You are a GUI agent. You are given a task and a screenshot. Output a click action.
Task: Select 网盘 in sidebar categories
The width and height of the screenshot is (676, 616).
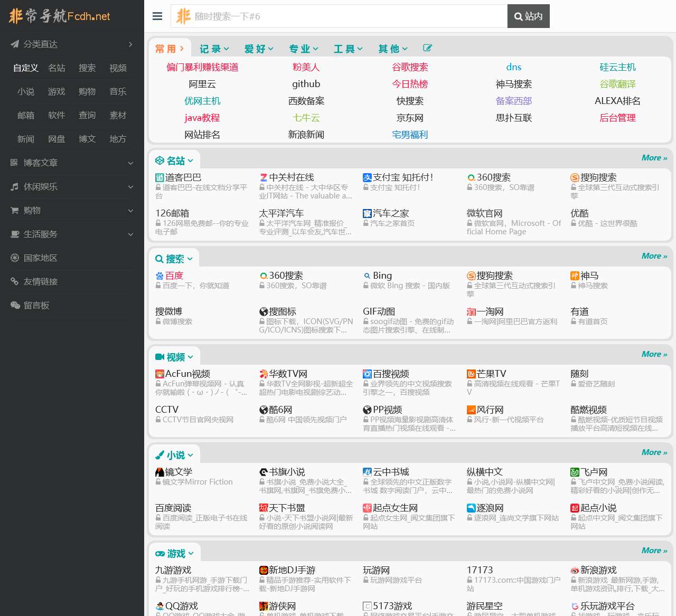[x=57, y=139]
